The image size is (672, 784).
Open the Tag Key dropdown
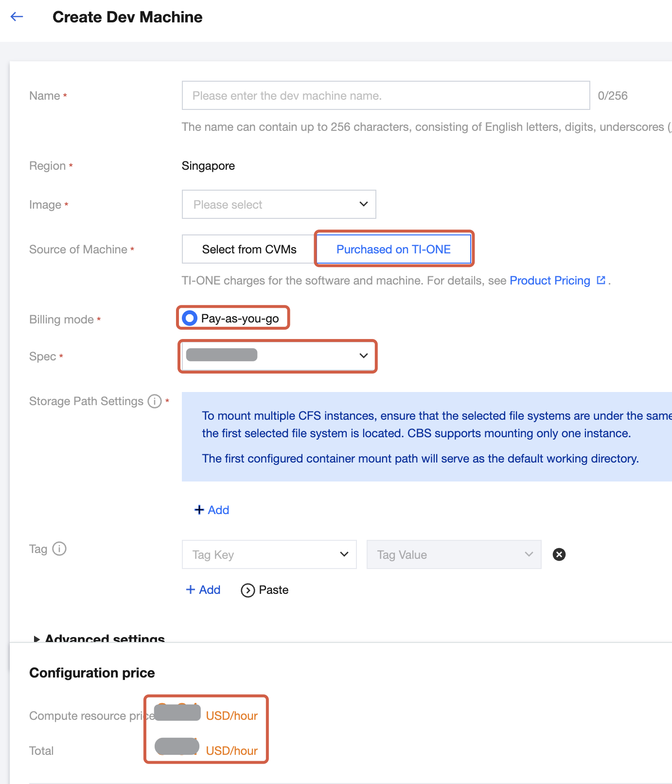click(269, 554)
